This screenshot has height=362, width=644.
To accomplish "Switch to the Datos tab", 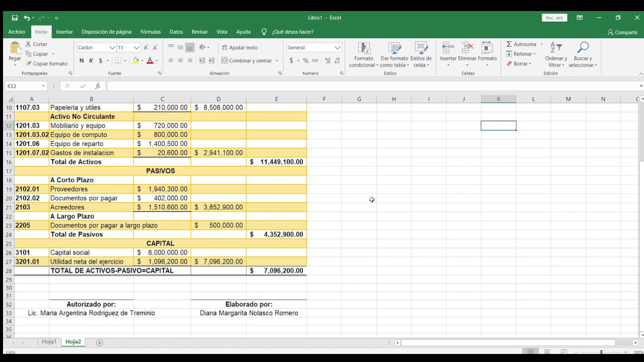I will [176, 32].
